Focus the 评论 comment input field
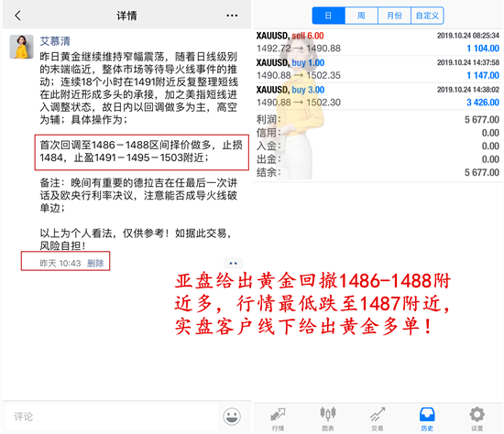The width and height of the screenshot is (504, 434). click(111, 417)
